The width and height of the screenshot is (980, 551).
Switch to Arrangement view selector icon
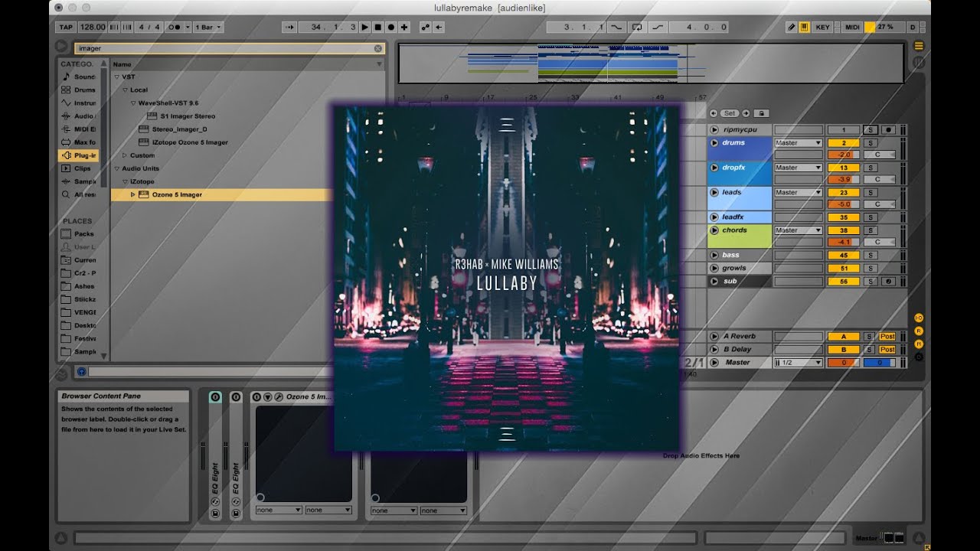click(919, 46)
